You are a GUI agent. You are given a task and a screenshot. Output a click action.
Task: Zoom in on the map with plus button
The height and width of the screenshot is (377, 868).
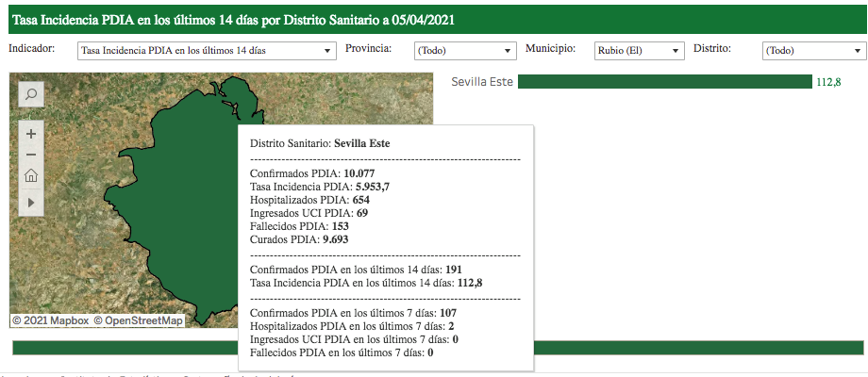click(31, 134)
